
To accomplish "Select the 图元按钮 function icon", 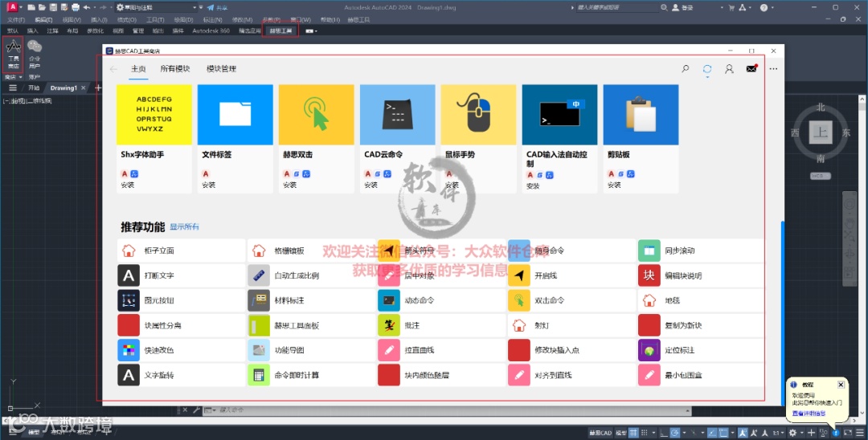I will point(129,300).
